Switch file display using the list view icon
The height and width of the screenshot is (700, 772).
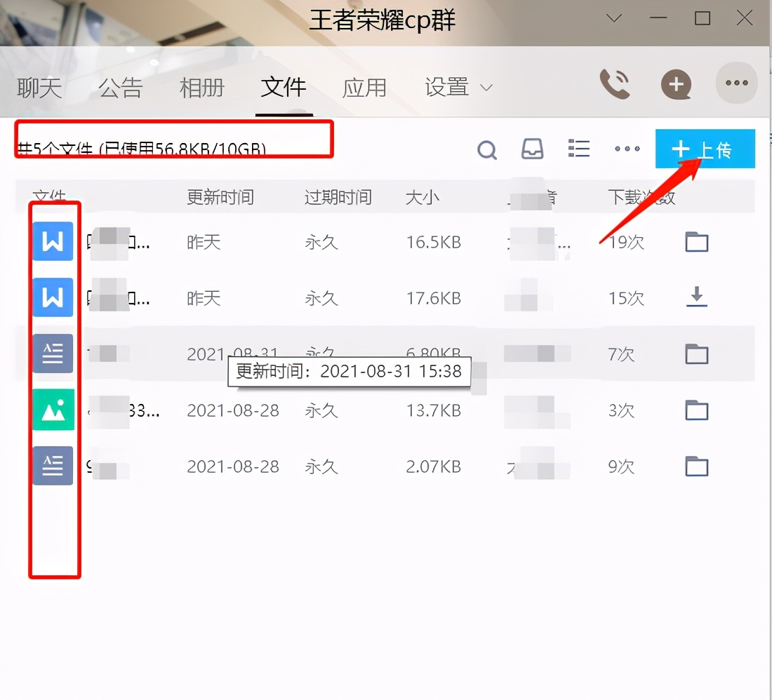[578, 149]
